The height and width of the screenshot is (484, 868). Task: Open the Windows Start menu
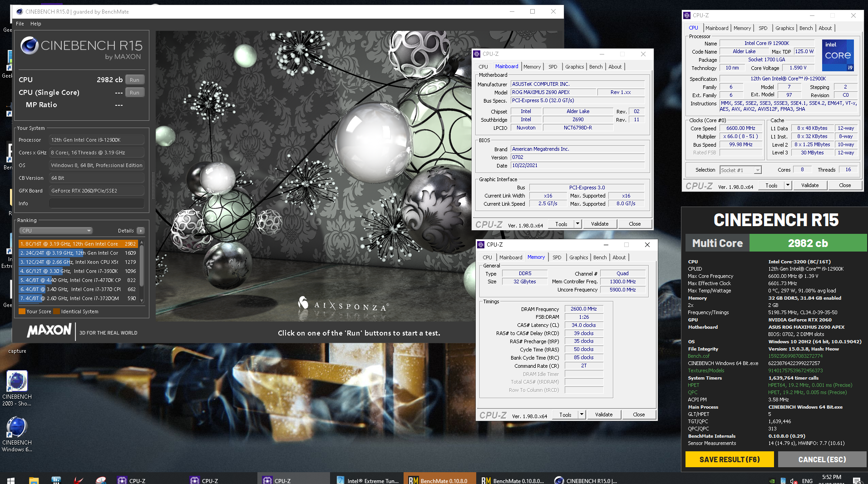(x=11, y=480)
